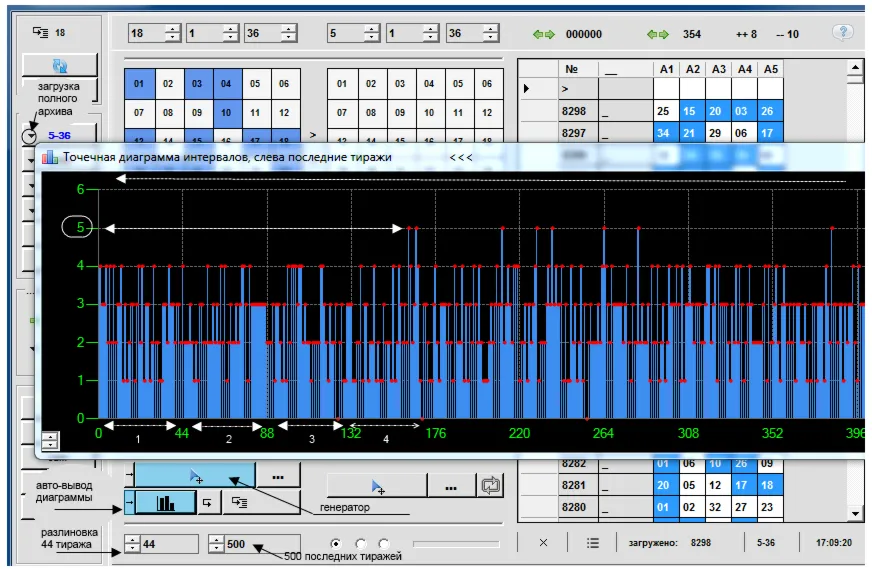Select draw row 8297
Screen dimensions: 872x569
tap(651, 133)
